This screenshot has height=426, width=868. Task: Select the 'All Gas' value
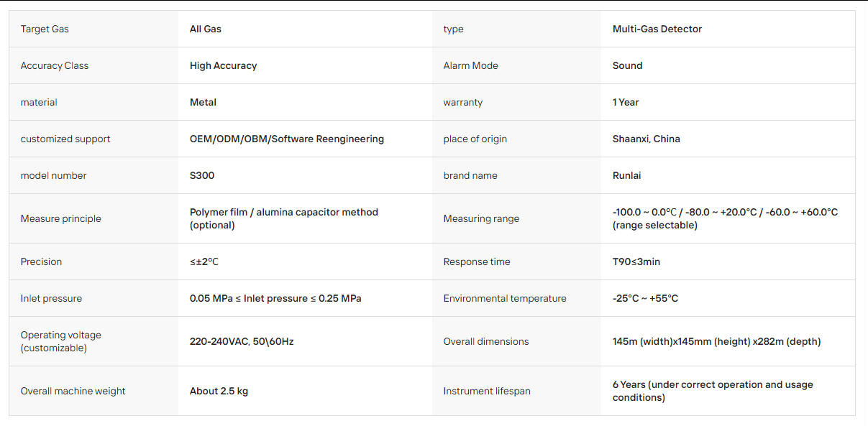tap(206, 29)
